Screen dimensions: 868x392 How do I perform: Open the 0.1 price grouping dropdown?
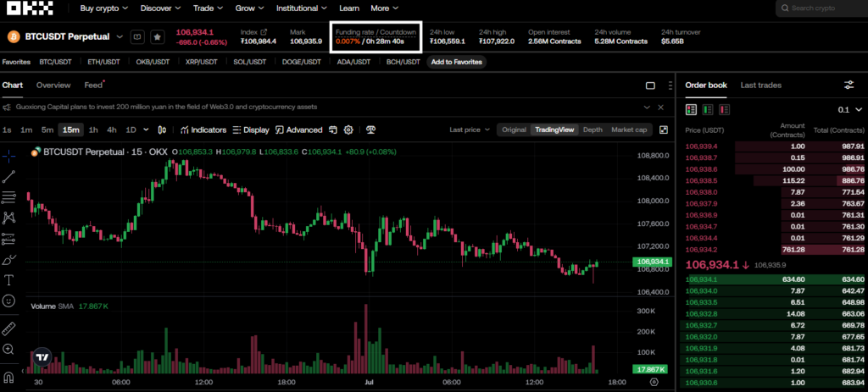coord(850,109)
